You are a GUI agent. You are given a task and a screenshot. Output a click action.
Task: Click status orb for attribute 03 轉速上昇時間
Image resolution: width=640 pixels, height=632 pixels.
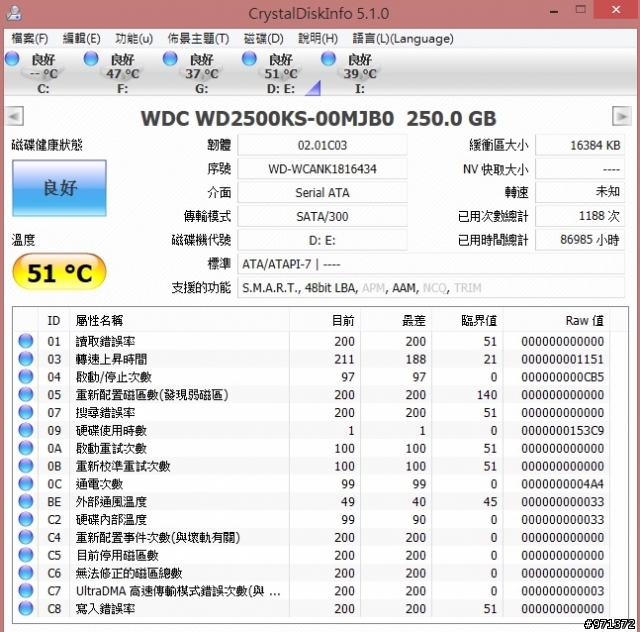[26, 359]
